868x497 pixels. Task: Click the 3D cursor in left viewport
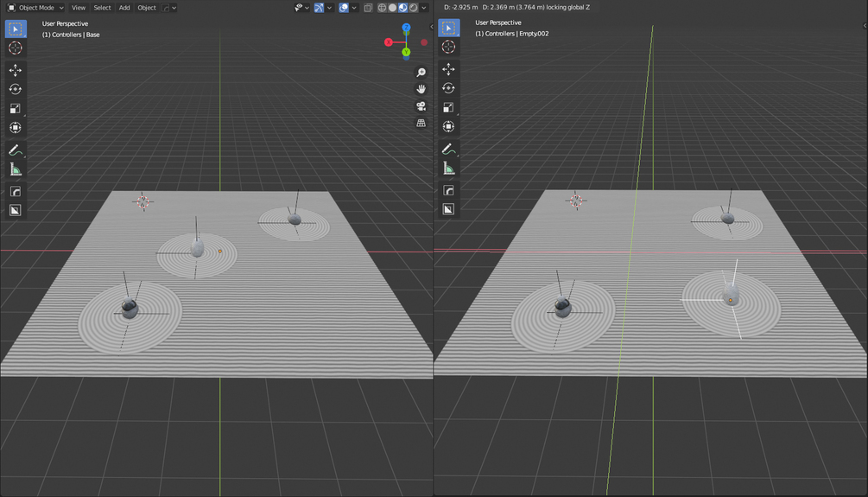coord(143,202)
